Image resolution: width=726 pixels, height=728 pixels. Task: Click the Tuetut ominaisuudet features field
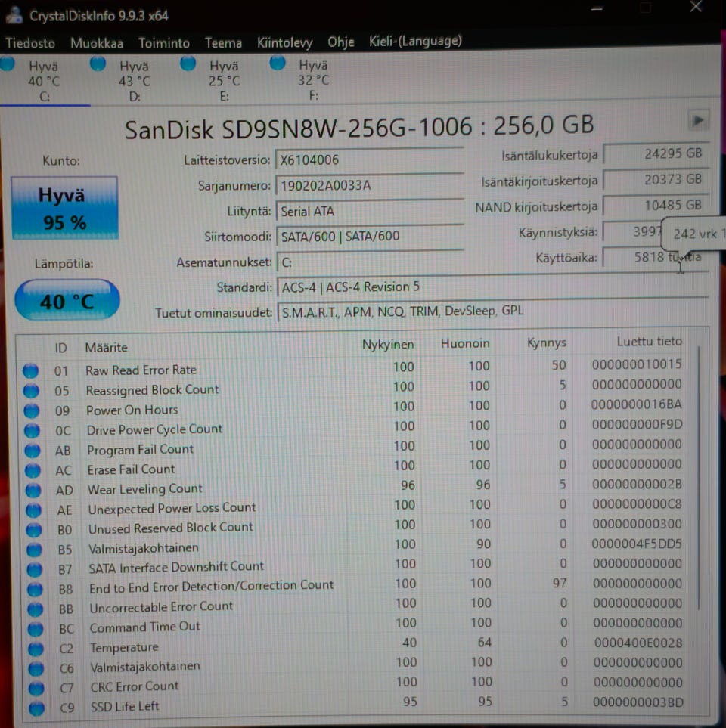[493, 311]
